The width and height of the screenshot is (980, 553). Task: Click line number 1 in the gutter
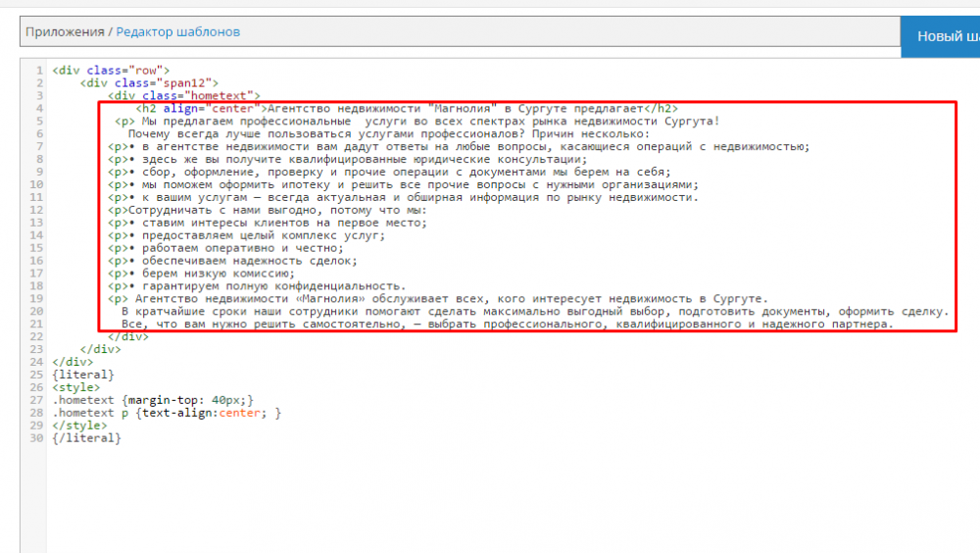tap(39, 71)
